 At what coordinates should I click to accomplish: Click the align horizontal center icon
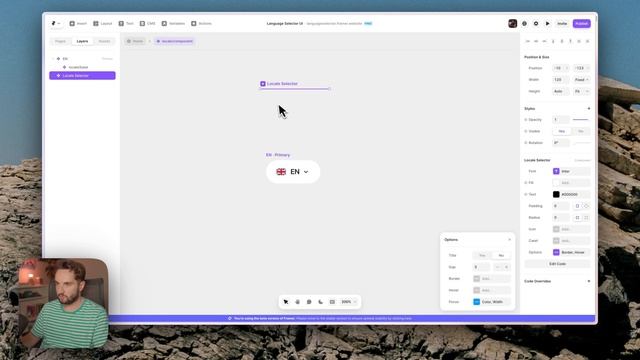point(536,41)
